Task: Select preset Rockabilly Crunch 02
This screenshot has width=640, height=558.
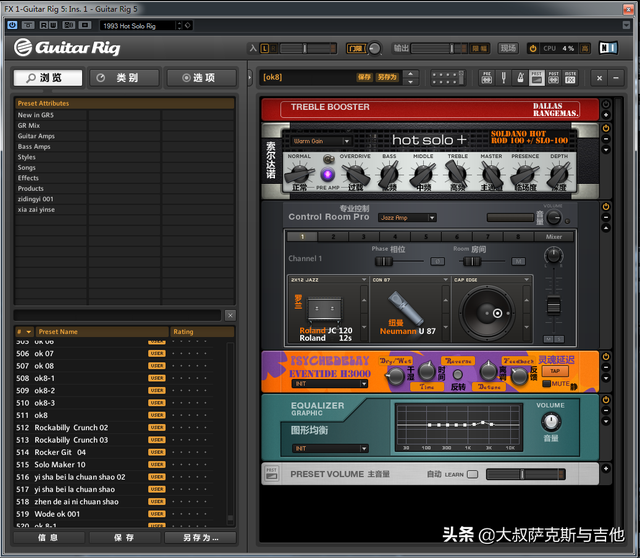Action: 113,427
